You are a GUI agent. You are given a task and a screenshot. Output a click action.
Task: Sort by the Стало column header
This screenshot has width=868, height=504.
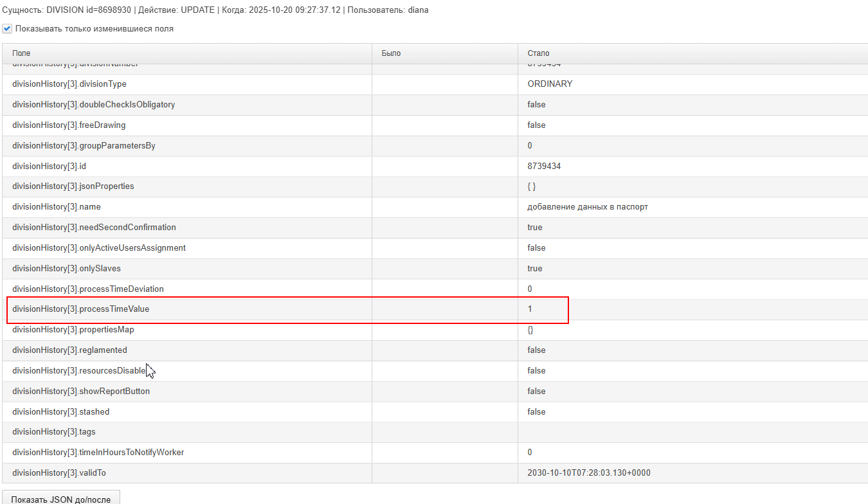pos(693,53)
